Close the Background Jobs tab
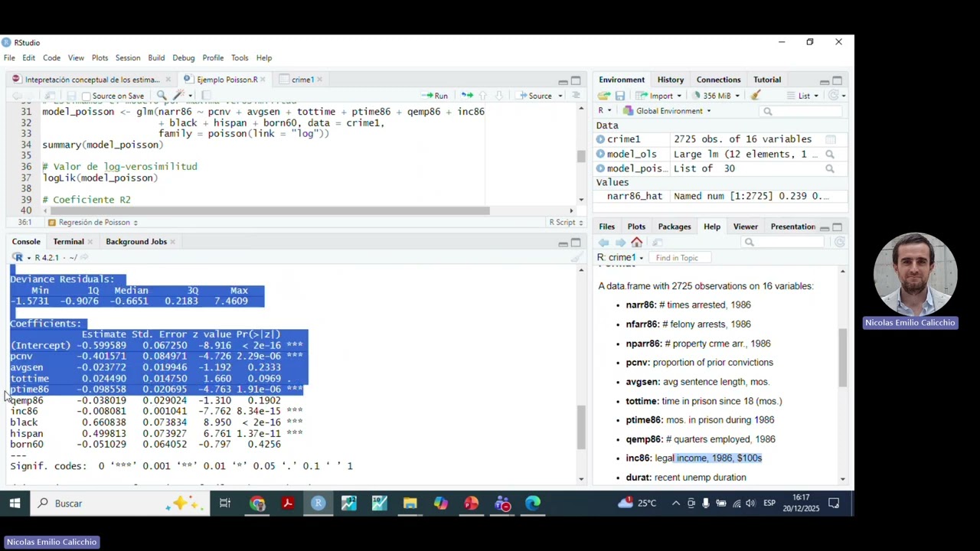Image resolution: width=980 pixels, height=551 pixels. (x=172, y=242)
